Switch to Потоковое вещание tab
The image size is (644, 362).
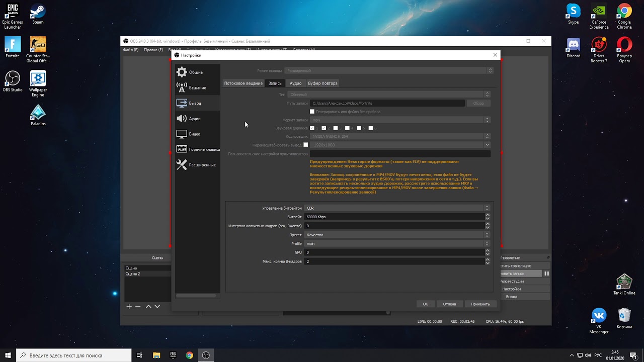244,83
